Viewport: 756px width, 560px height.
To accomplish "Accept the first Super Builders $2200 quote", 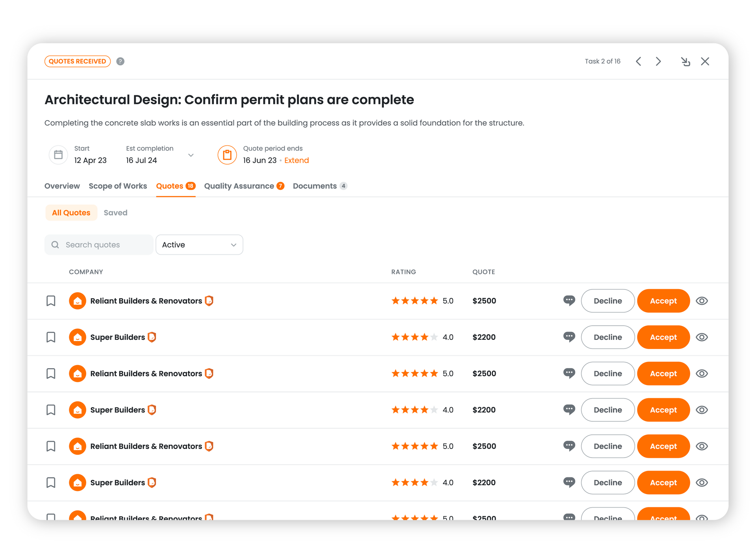I will pos(663,337).
